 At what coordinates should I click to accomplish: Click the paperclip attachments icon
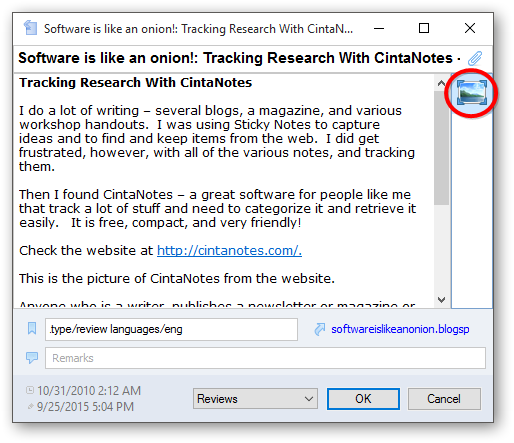475,58
